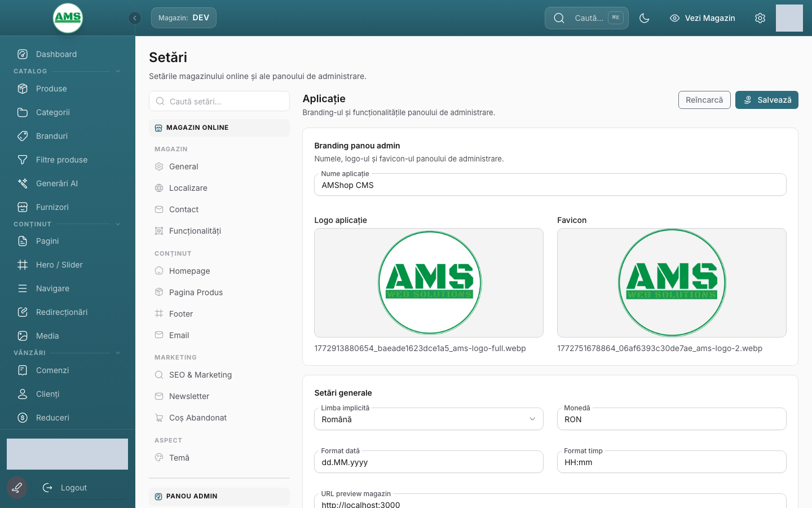Click the Furnizori store icon

(x=23, y=207)
